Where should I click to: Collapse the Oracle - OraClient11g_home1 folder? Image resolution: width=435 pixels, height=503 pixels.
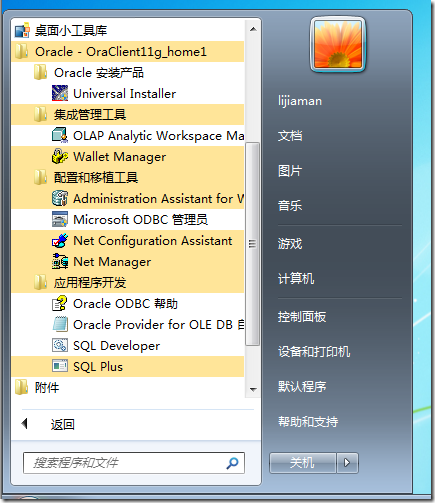tap(127, 52)
